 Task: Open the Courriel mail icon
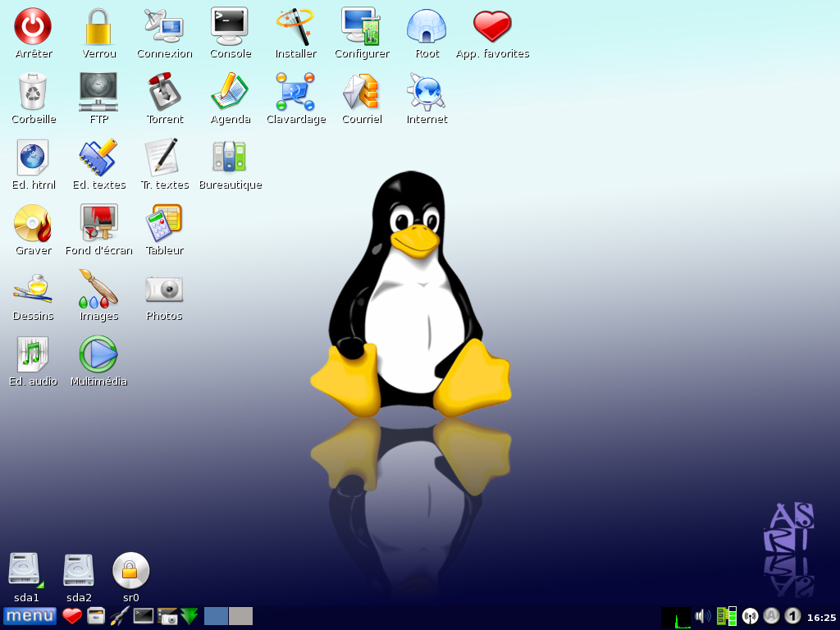point(361,92)
